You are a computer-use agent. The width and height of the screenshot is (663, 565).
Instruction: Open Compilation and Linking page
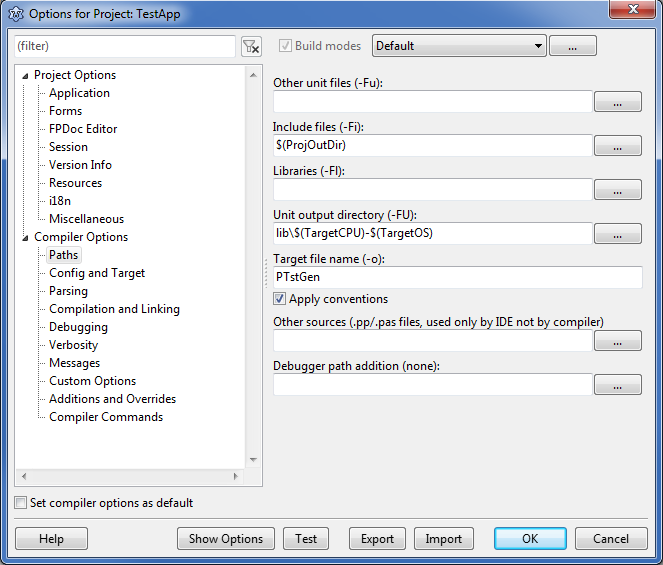(x=114, y=309)
